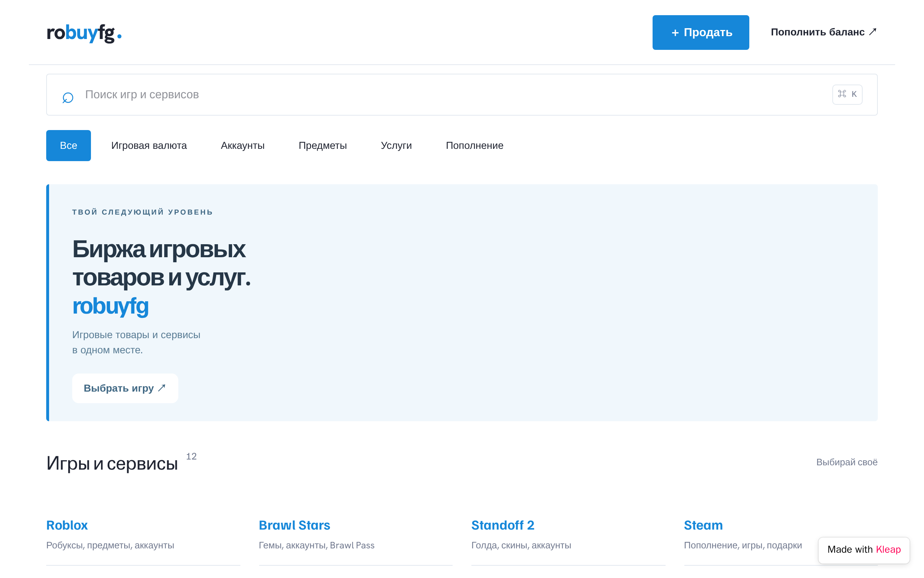Click Биржа игровых товаров и услуг headline
The height and width of the screenshot is (578, 924).
pyautogui.click(x=161, y=263)
